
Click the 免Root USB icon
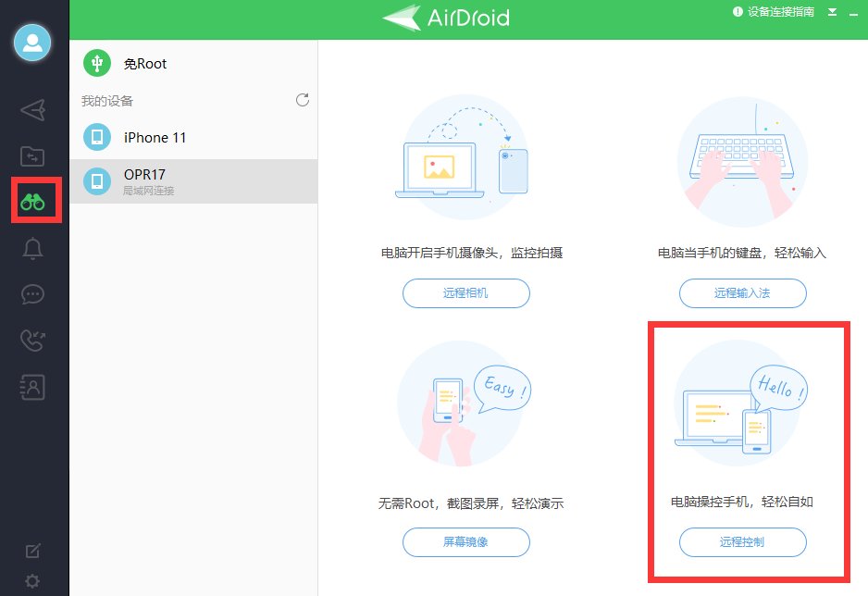97,63
